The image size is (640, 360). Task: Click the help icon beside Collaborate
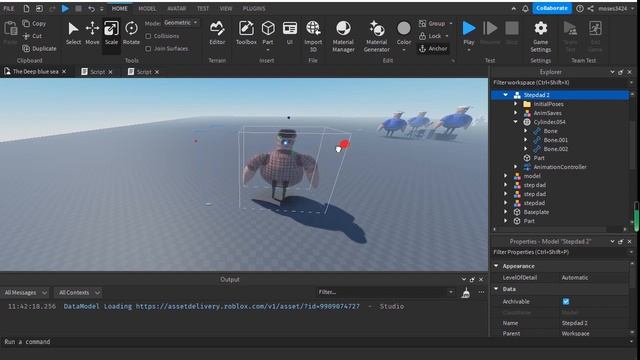click(x=580, y=8)
